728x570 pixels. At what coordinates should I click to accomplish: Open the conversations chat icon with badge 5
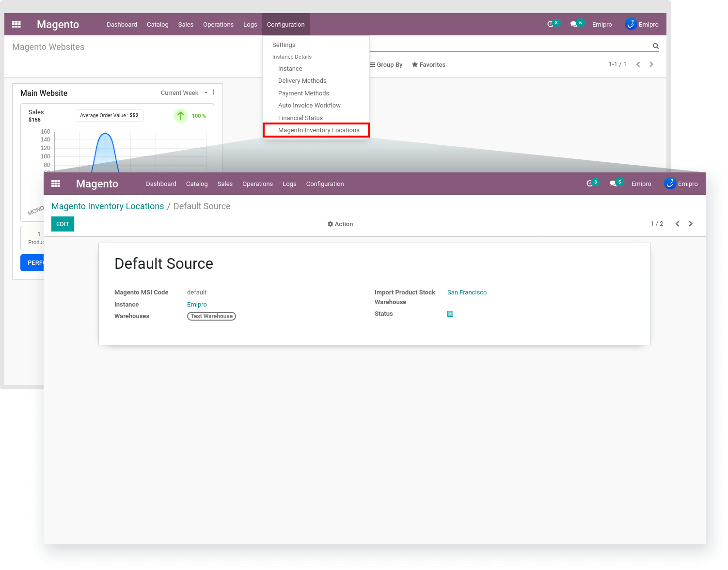tap(613, 184)
